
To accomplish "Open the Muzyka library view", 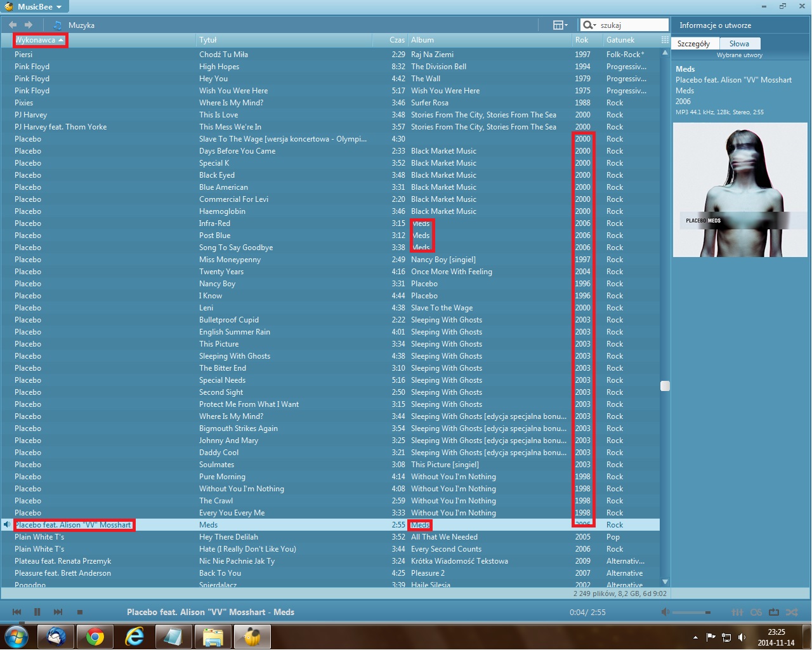I will click(81, 25).
